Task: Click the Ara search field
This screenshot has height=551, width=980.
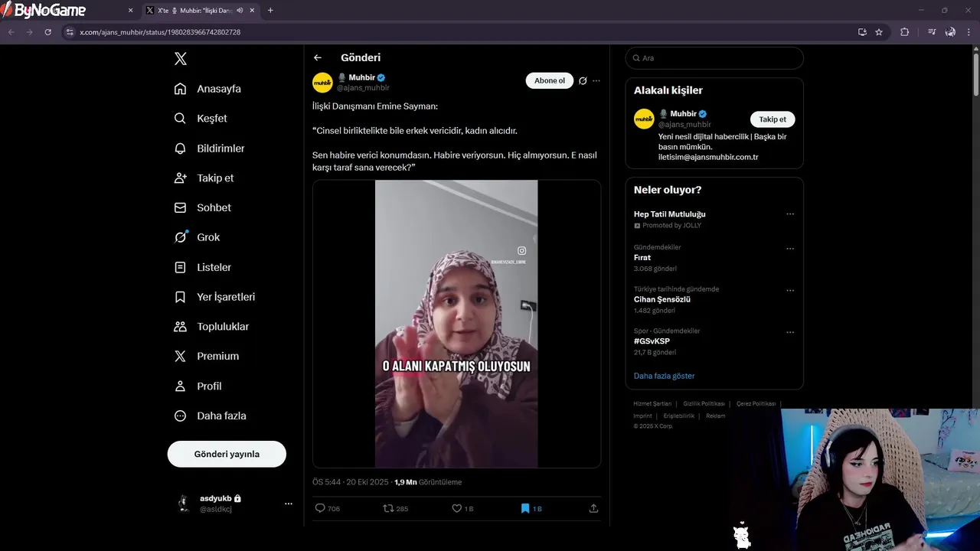Action: coord(714,58)
